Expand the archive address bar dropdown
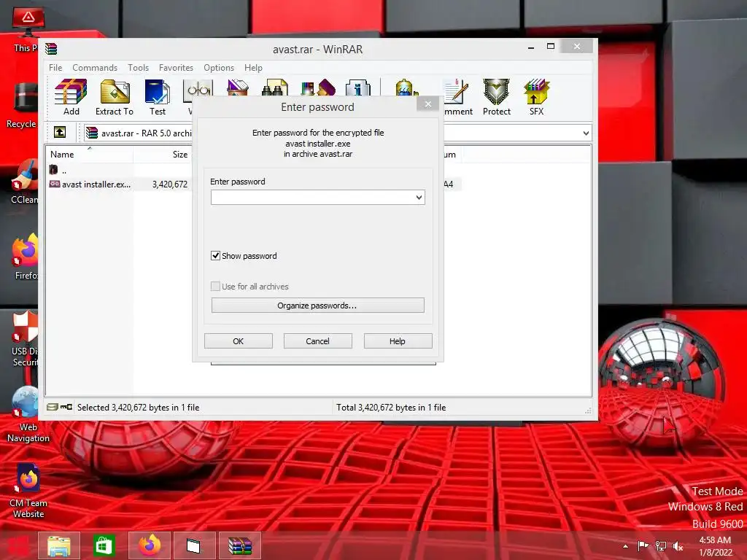Viewport: 747px width, 560px height. (x=586, y=133)
